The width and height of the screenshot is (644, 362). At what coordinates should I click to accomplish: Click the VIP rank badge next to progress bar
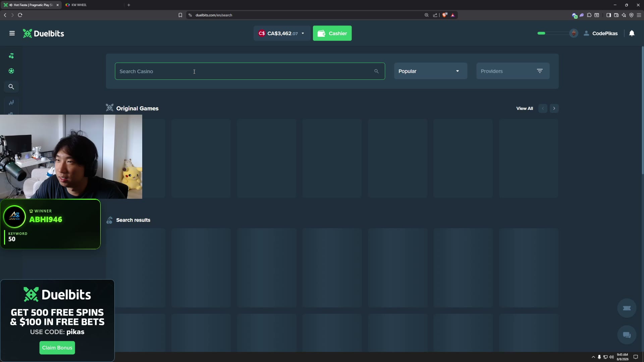click(x=574, y=33)
